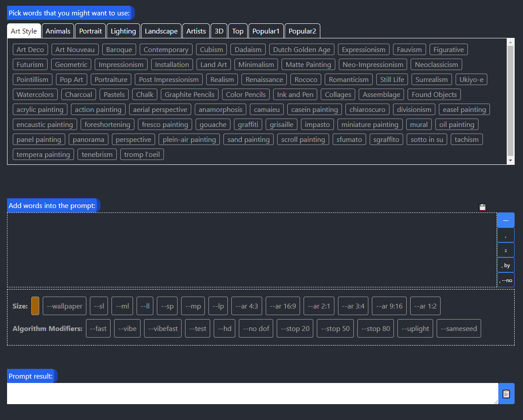Pick the chiaroscuro tag
Viewport: 523px width, 420px height.
(367, 109)
